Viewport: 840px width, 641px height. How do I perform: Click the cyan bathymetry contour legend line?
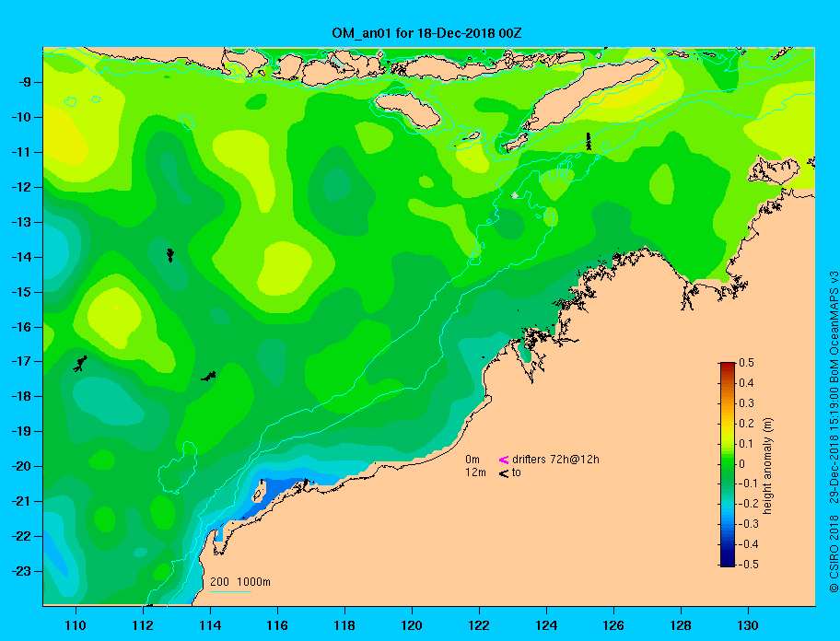(x=231, y=592)
